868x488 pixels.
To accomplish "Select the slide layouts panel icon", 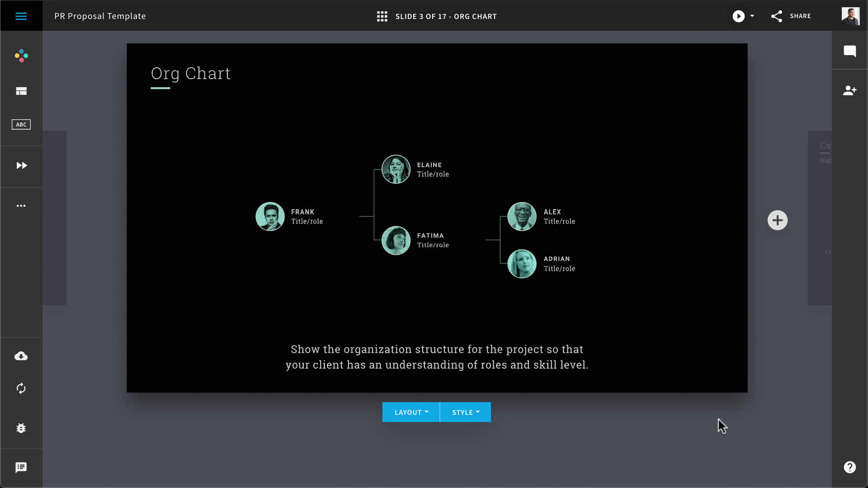I will 21,91.
